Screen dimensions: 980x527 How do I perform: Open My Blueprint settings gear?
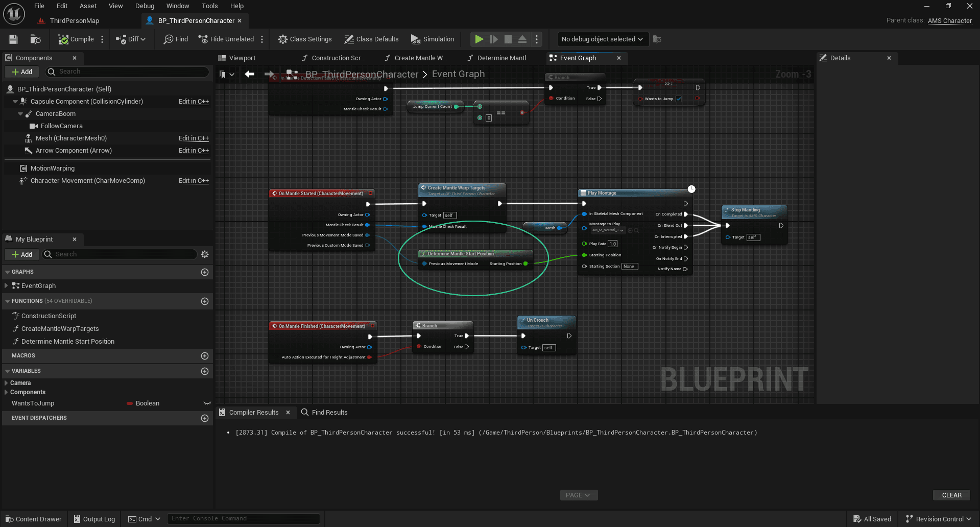(205, 254)
